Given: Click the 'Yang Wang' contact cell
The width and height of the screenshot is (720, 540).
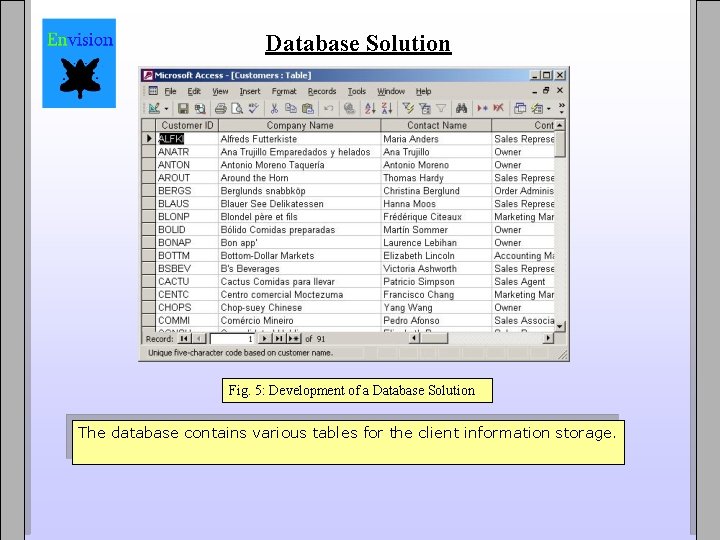Looking at the screenshot, I should tap(437, 308).
